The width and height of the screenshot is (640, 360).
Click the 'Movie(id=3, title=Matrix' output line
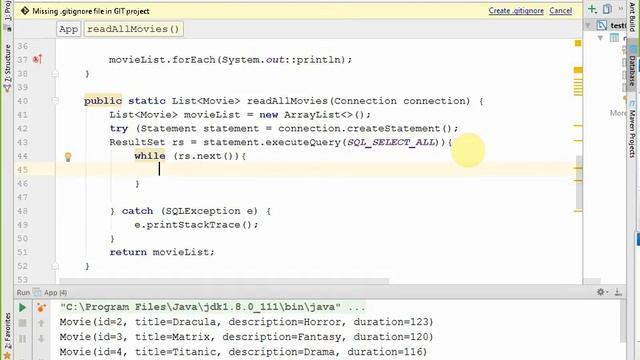tap(247, 337)
